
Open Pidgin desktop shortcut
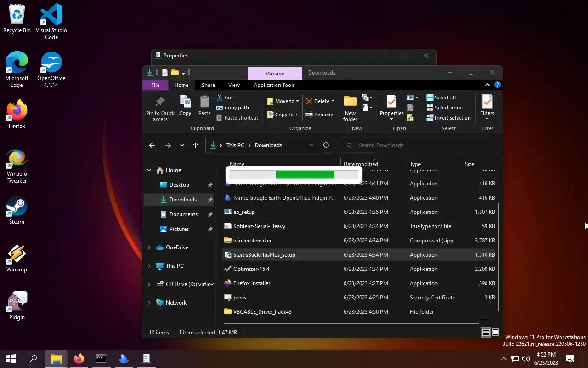pos(17,306)
